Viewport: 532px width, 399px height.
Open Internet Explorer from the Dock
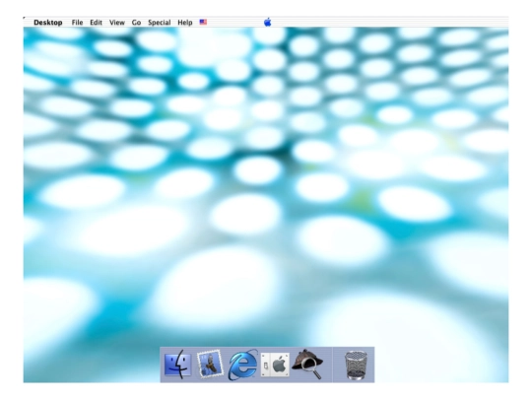click(x=243, y=365)
